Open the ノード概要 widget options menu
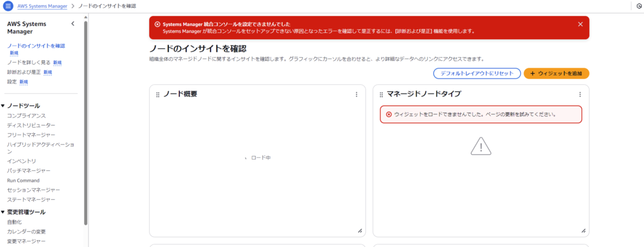This screenshot has width=644, height=247. point(356,95)
